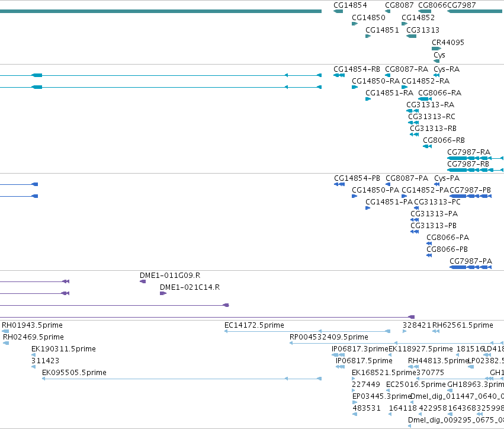Screen dimensions: 504x429
Task: Select the 328421 feature label
Action: coord(416,325)
